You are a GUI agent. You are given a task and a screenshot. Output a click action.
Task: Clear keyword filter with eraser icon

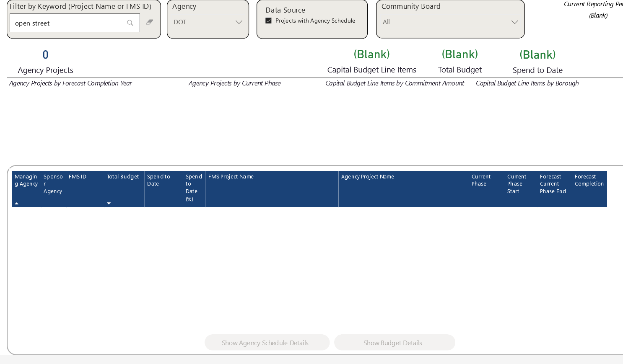149,22
